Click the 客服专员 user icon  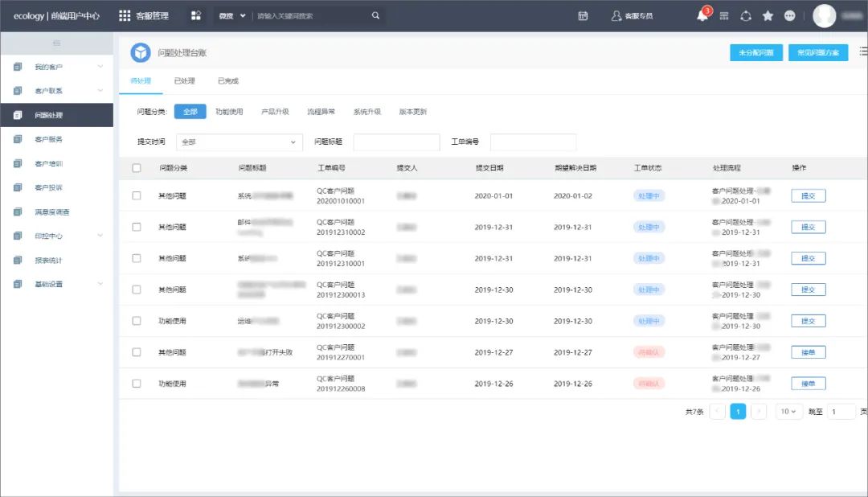coord(616,16)
